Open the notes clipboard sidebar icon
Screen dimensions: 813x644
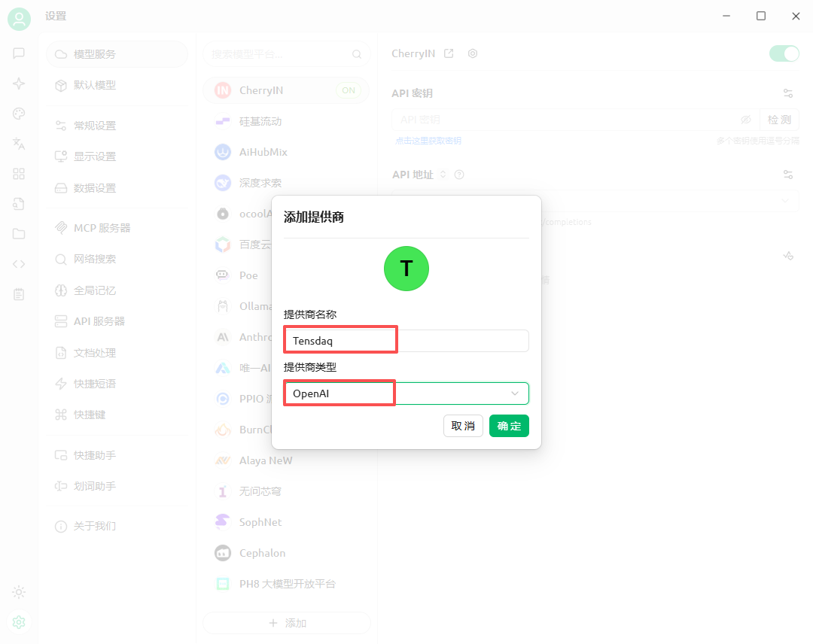[x=19, y=294]
